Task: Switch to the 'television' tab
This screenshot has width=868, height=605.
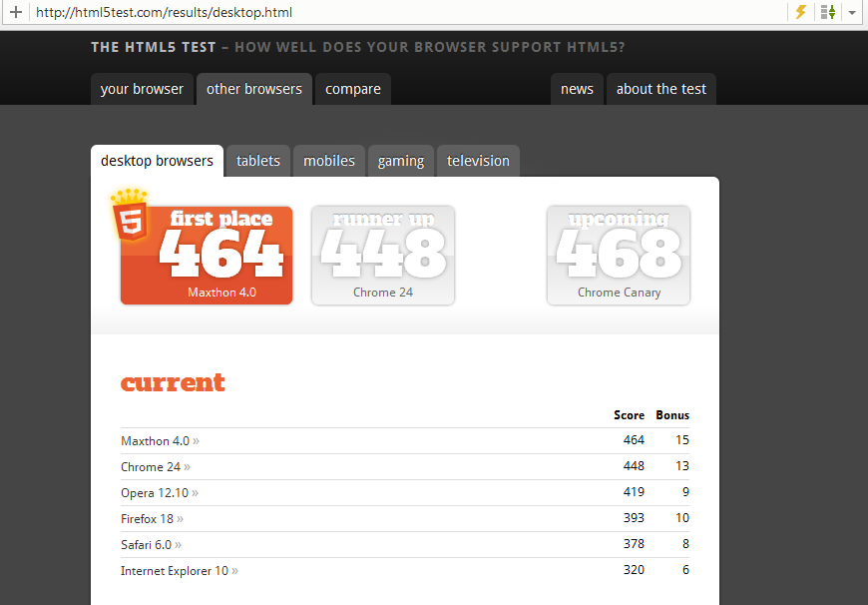Action: (478, 161)
